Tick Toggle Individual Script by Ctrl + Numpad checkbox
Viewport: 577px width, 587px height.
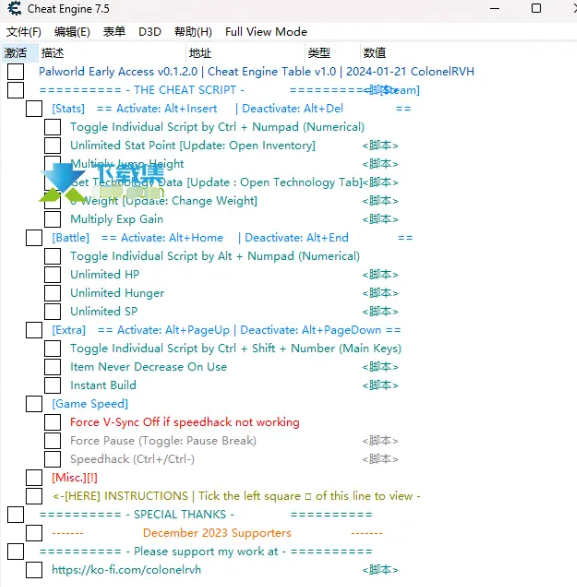[x=52, y=127]
